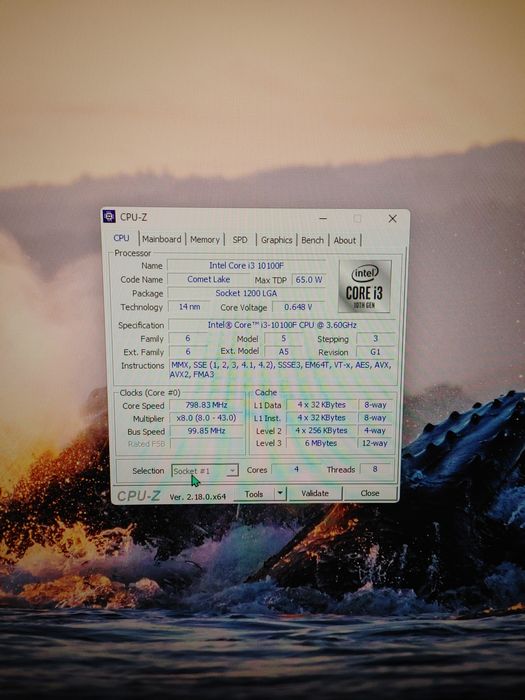Screen dimensions: 525x700
Task: Click the Bus Speed value '99.85 MHz'
Action: [206, 431]
